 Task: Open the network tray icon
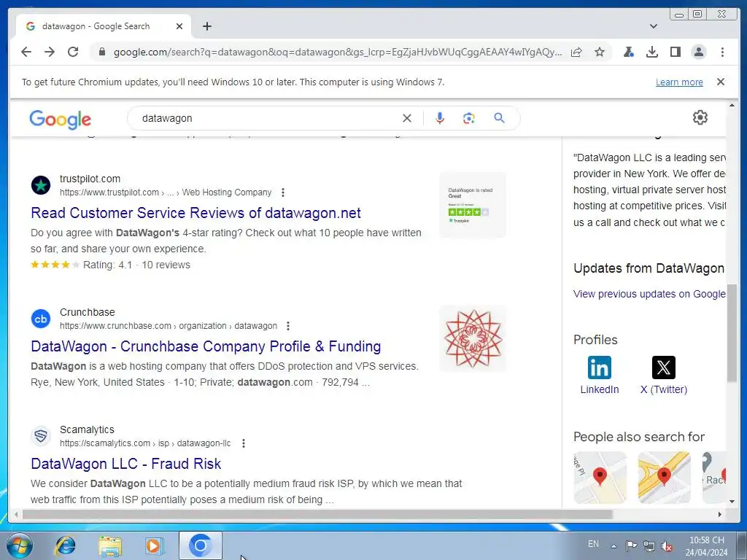click(x=649, y=545)
